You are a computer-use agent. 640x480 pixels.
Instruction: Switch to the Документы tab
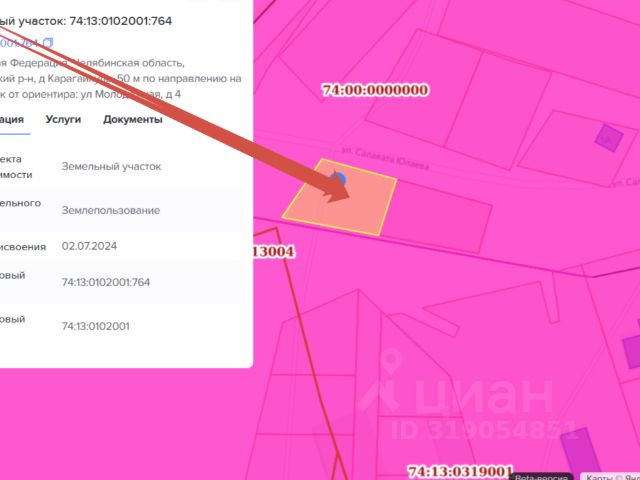click(133, 119)
